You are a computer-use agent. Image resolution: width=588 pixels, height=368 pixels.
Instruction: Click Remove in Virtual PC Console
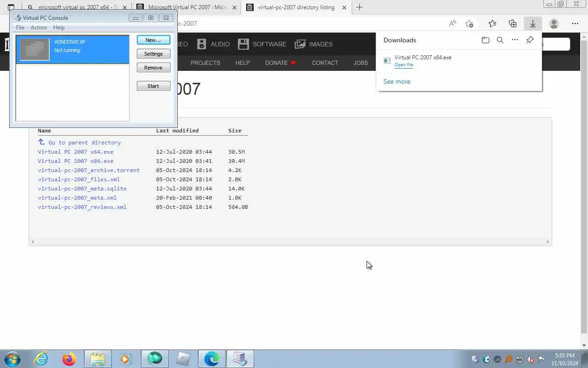[153, 68]
